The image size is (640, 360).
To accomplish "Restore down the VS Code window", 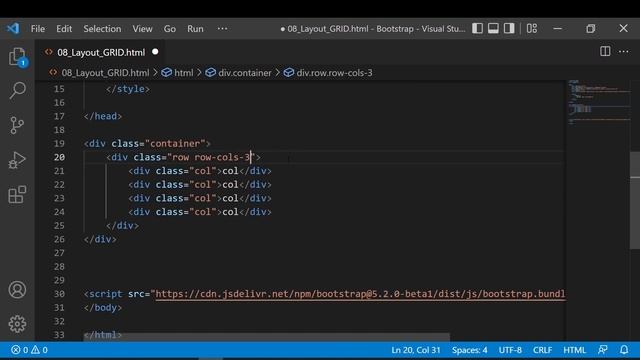I will 590,29.
